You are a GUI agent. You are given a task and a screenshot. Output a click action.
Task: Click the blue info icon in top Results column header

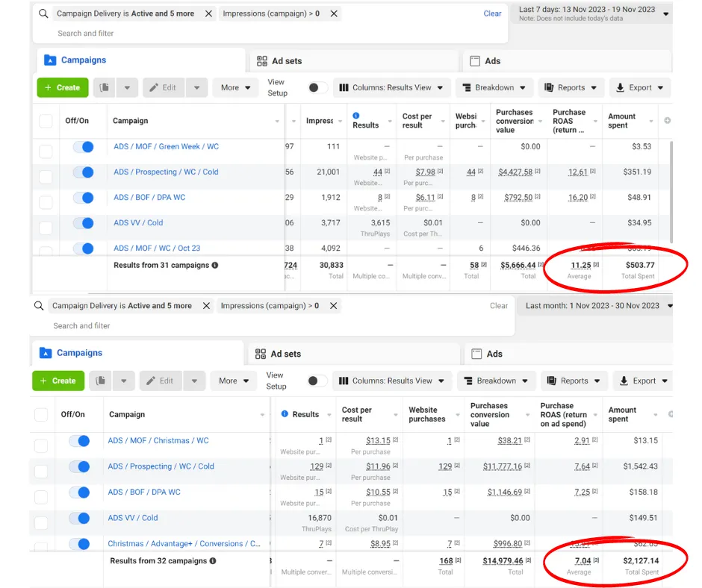(x=356, y=116)
